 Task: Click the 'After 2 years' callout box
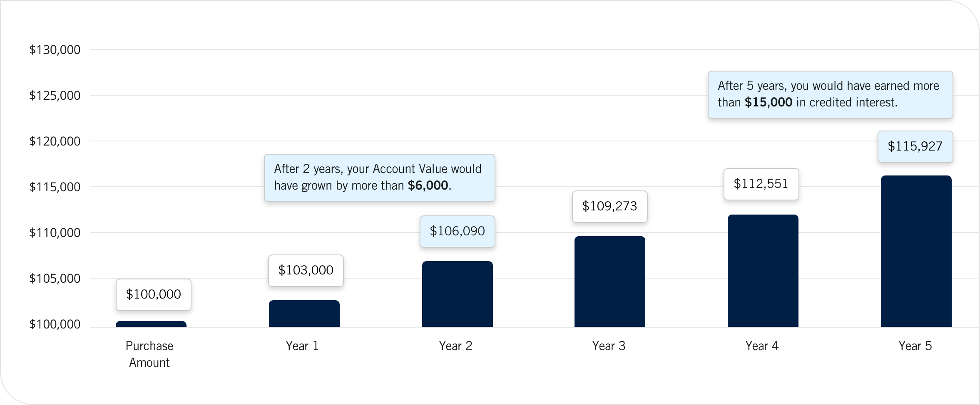coord(379,178)
